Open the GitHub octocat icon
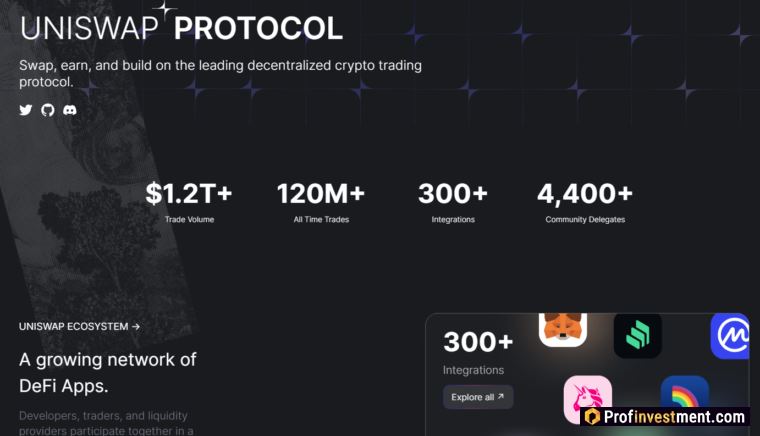 [x=48, y=110]
